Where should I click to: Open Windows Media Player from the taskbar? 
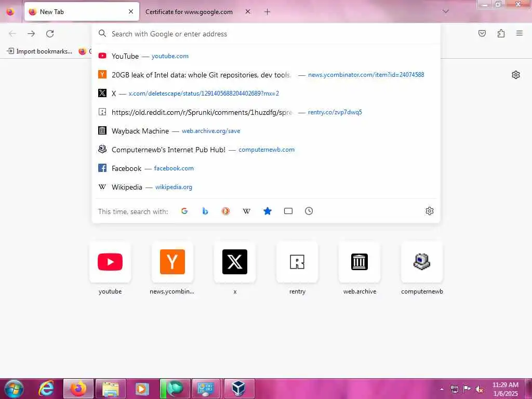tap(142, 389)
